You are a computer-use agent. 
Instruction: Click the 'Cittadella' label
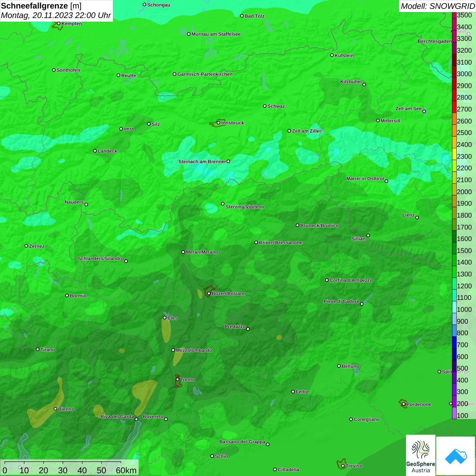[288, 470]
